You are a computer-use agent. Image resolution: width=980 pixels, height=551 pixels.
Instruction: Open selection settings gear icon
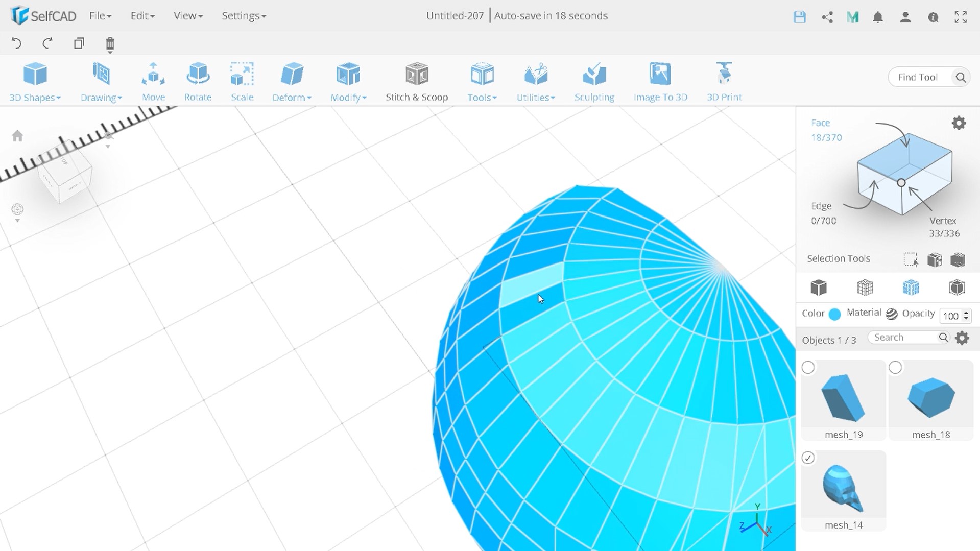[959, 123]
